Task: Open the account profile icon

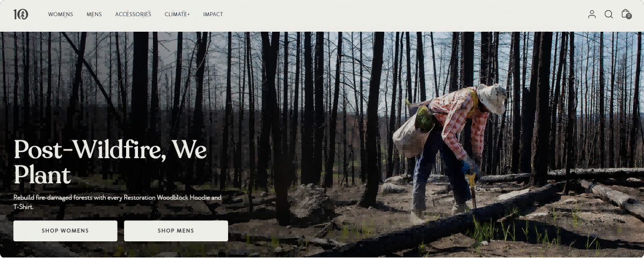Action: [x=592, y=15]
